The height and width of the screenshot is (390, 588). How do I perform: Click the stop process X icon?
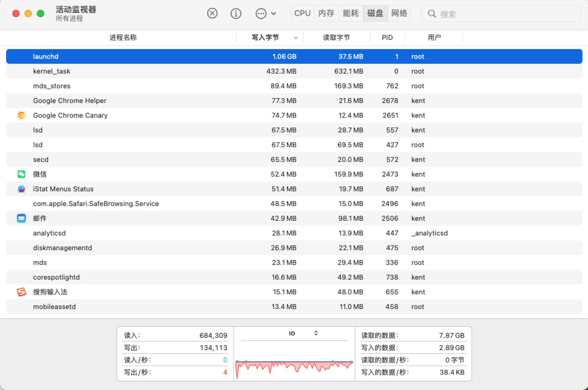[x=212, y=13]
